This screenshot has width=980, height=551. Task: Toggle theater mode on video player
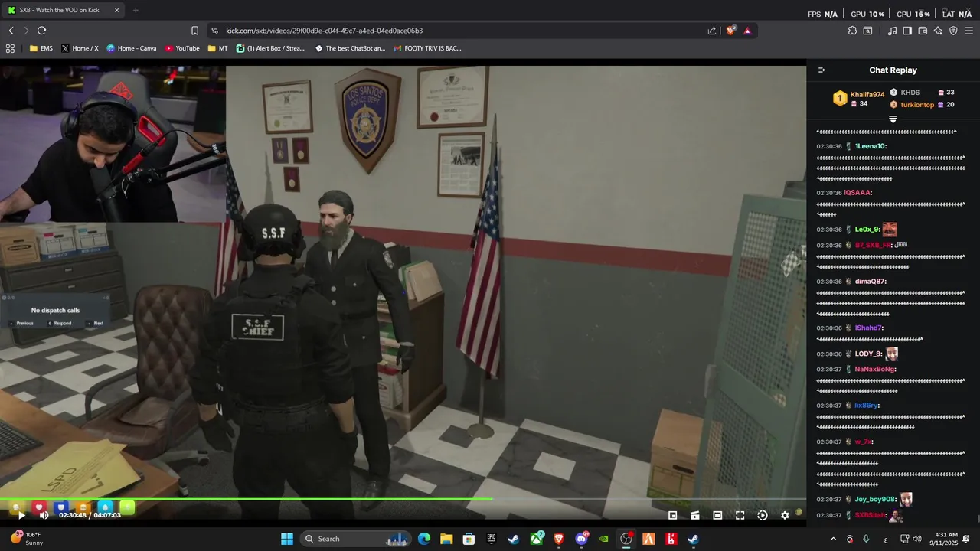[717, 515]
